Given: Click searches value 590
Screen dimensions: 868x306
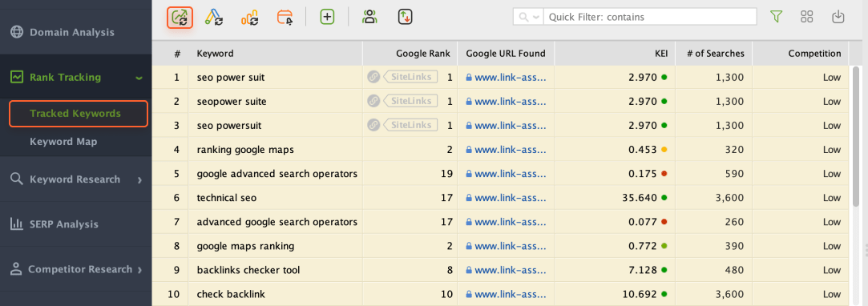Looking at the screenshot, I should pos(736,174).
